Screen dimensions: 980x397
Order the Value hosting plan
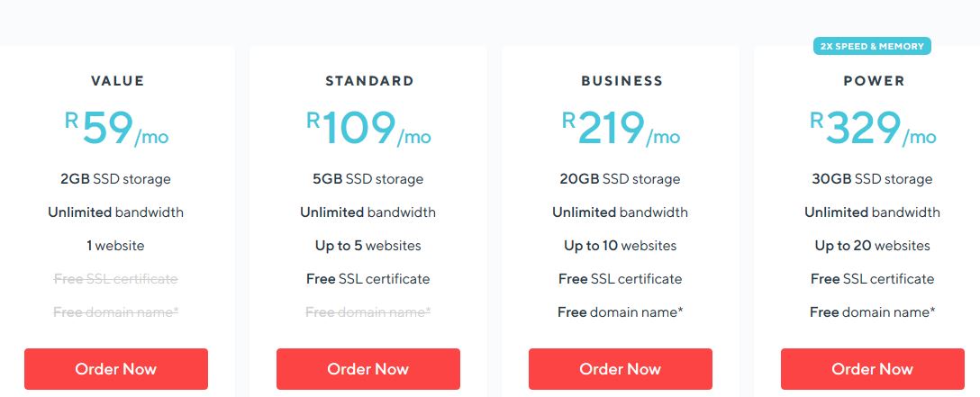tap(116, 369)
